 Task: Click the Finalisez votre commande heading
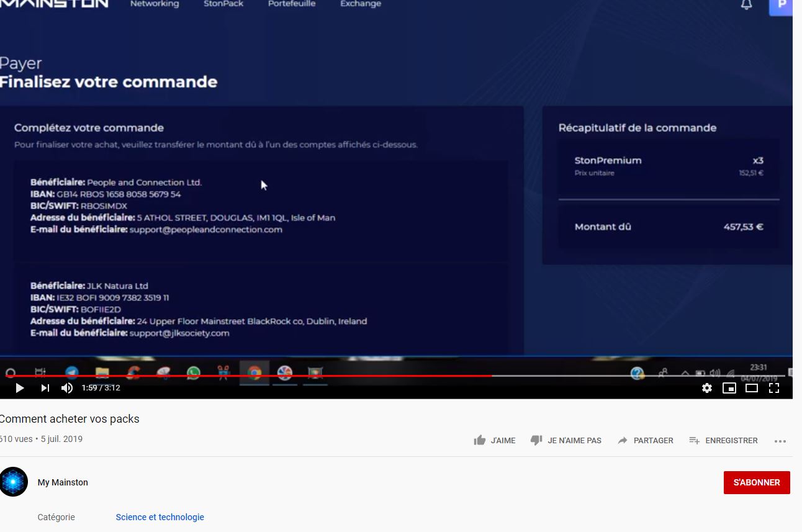coord(109,82)
